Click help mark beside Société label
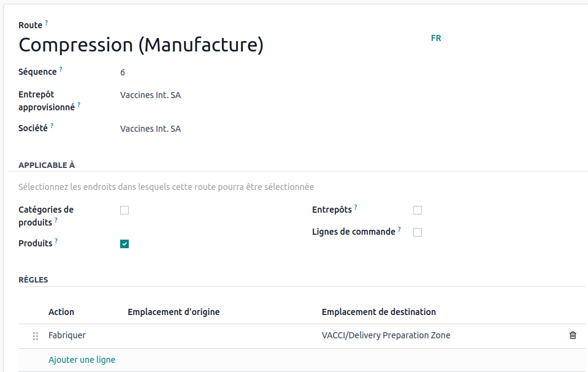 tap(52, 126)
